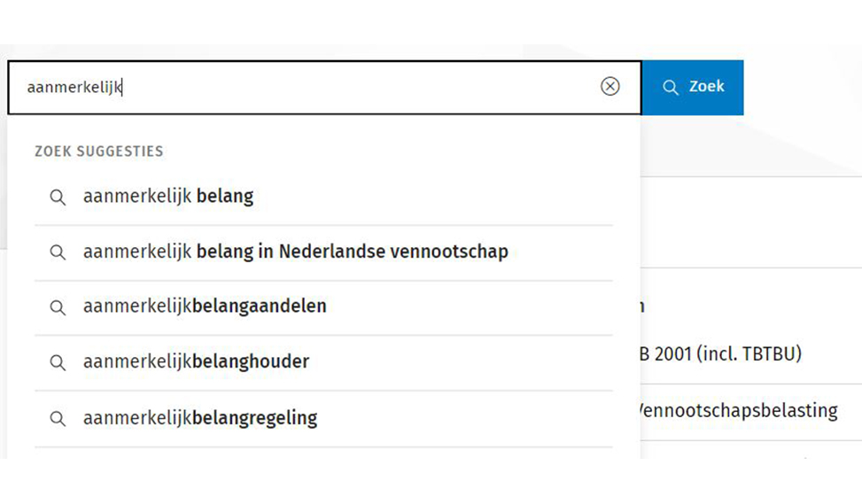Viewport: 862px width, 504px height.
Task: Click the typed word 'aanmerkelijk' in search box
Action: click(x=74, y=87)
